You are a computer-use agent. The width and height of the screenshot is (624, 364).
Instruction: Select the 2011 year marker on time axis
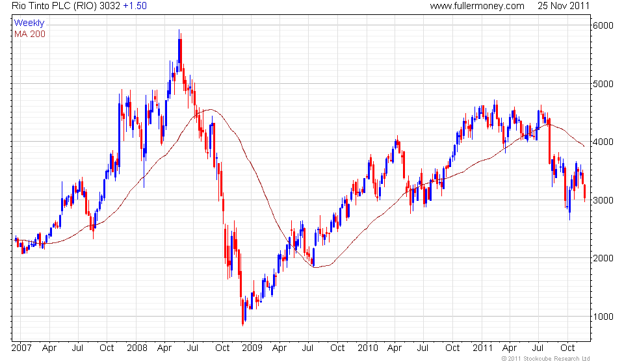(x=483, y=348)
